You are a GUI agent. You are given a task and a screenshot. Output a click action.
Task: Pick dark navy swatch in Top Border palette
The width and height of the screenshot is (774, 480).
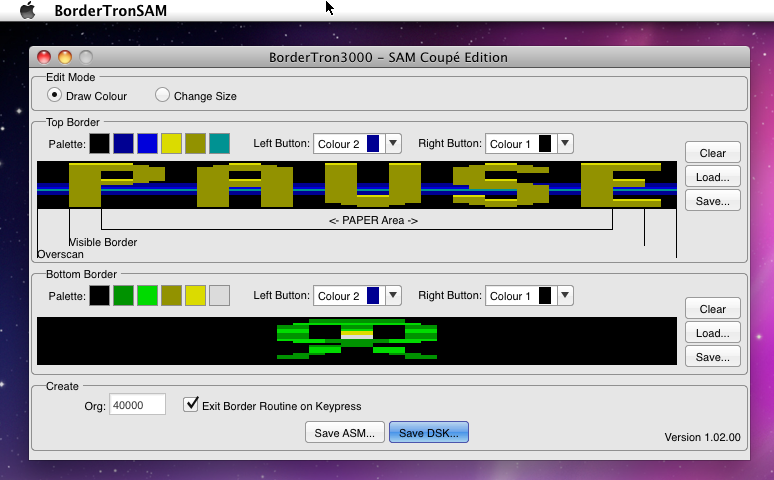[x=123, y=144]
